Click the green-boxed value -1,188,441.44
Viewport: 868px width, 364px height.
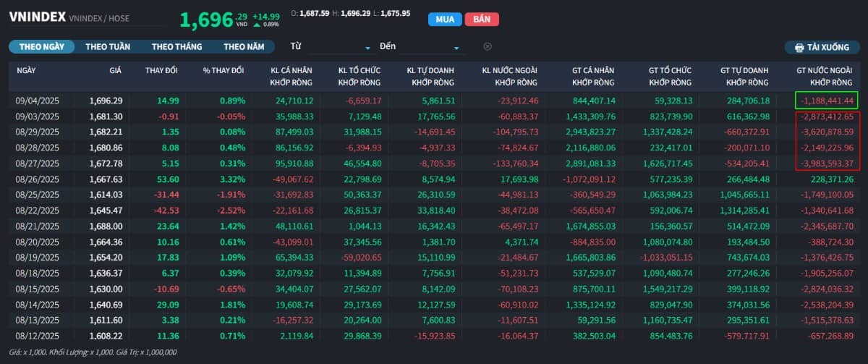pos(826,101)
